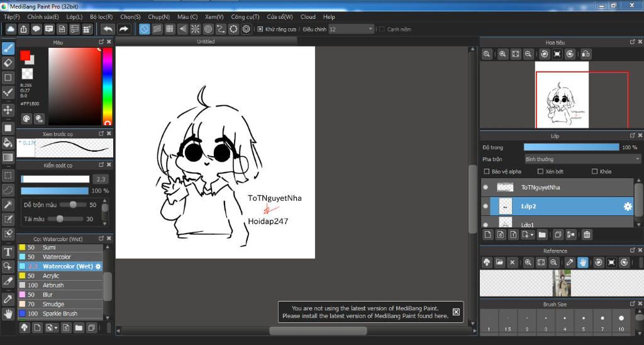The image size is (644, 345).
Task: Select the Move tool
Action: [8, 110]
